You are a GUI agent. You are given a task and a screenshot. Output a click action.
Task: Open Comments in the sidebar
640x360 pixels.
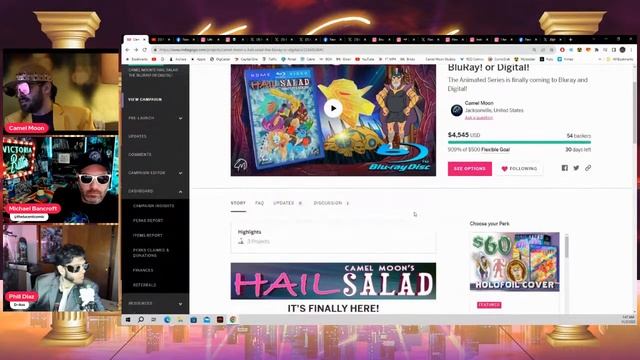click(x=140, y=155)
